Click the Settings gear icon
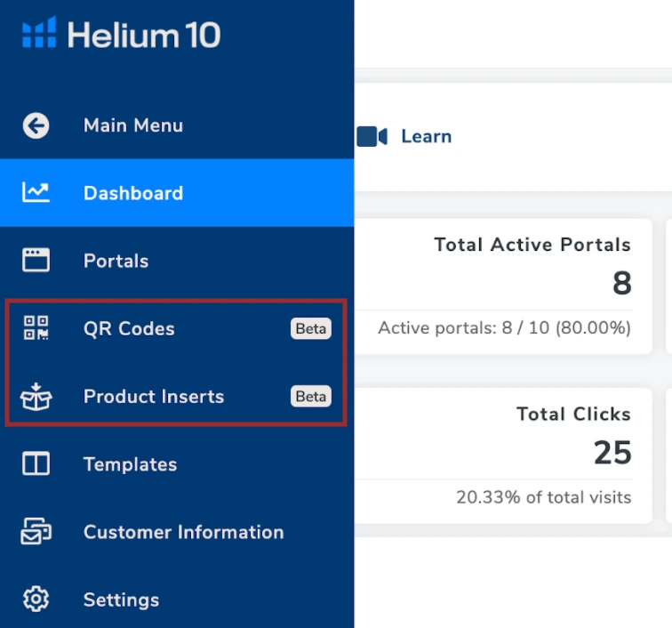Viewport: 672px width, 628px height. pyautogui.click(x=36, y=599)
